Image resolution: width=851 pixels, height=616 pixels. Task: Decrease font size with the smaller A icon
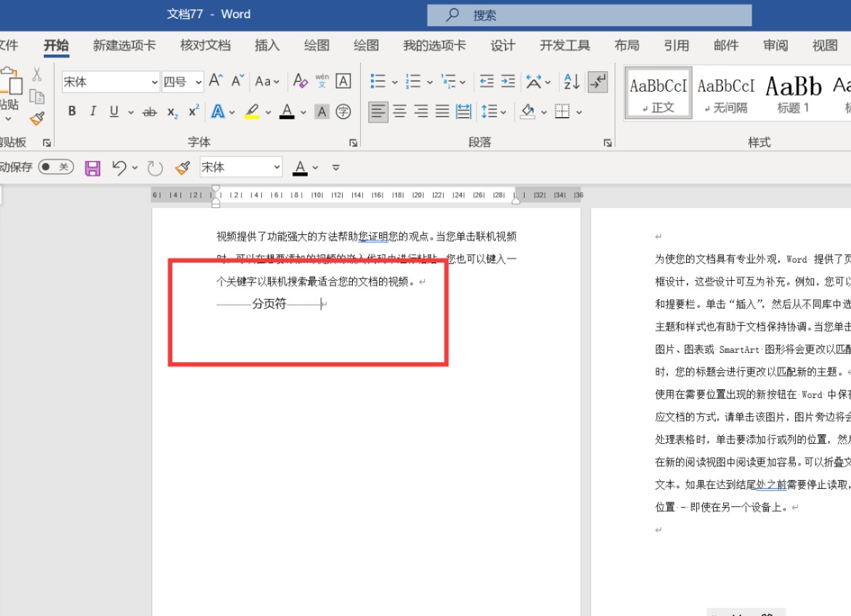(238, 81)
